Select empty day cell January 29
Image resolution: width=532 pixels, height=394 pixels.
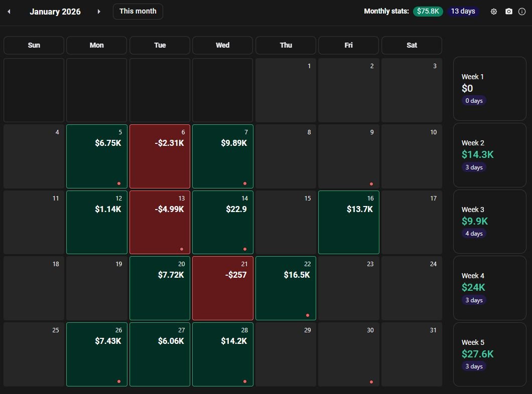pos(286,354)
